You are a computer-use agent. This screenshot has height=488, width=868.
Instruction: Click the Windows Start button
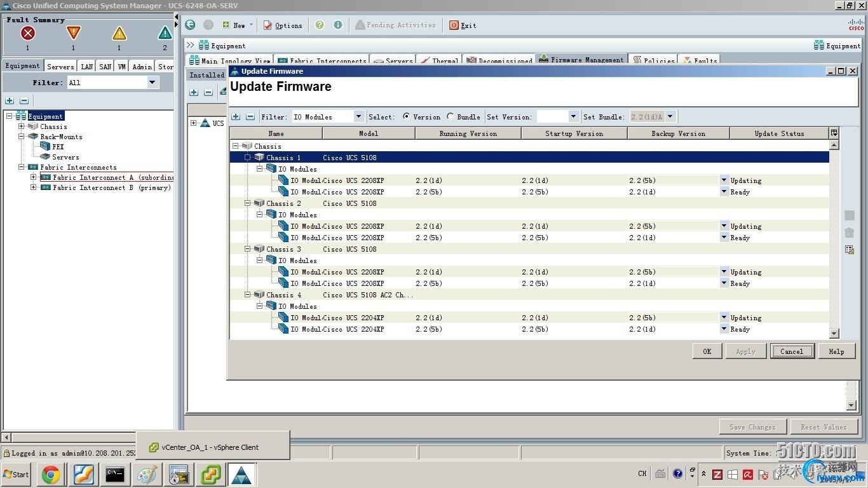(17, 474)
